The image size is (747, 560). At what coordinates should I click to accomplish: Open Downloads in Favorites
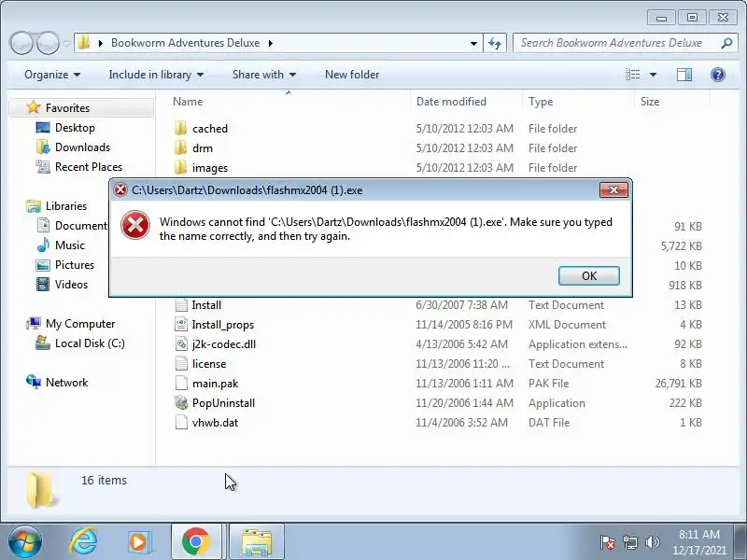[x=82, y=147]
